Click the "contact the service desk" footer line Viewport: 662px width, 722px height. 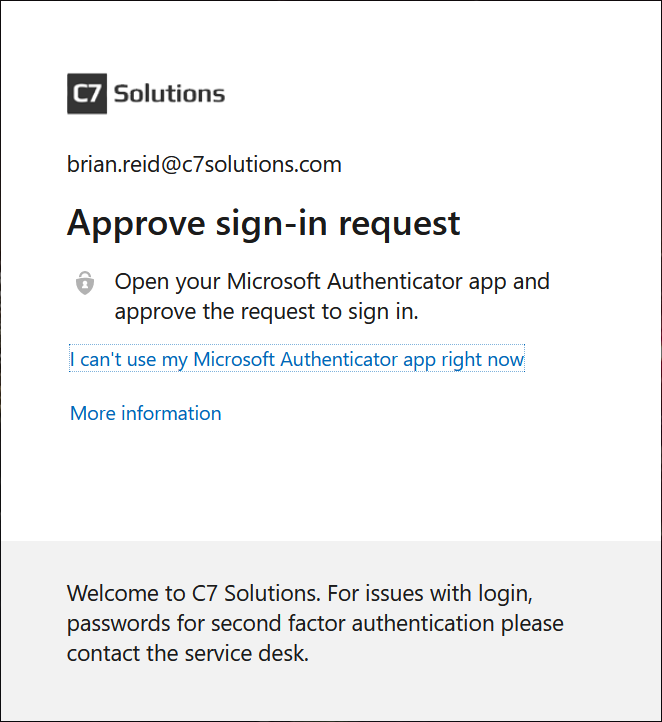click(187, 653)
